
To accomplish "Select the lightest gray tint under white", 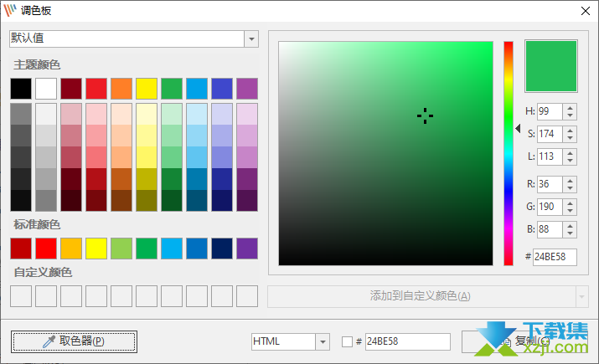I will tap(46, 114).
